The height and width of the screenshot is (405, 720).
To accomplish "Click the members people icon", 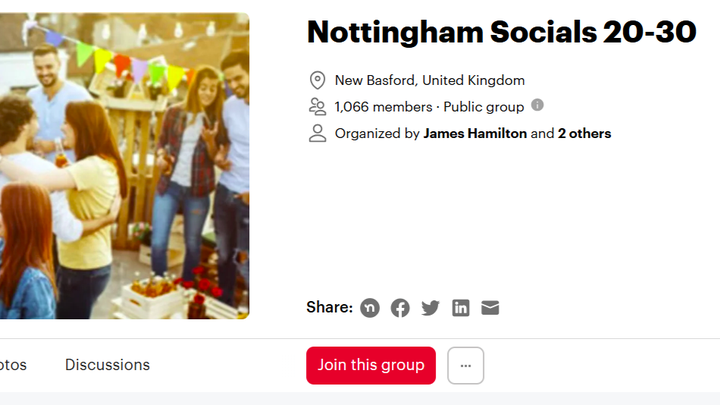I will (318, 107).
